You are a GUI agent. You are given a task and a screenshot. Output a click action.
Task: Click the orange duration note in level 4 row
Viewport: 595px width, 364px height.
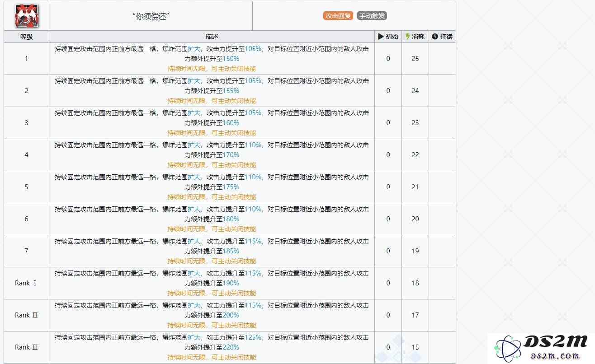point(212,165)
